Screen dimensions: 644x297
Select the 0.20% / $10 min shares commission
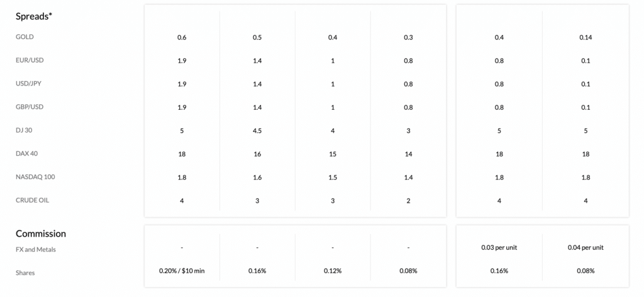[182, 271]
